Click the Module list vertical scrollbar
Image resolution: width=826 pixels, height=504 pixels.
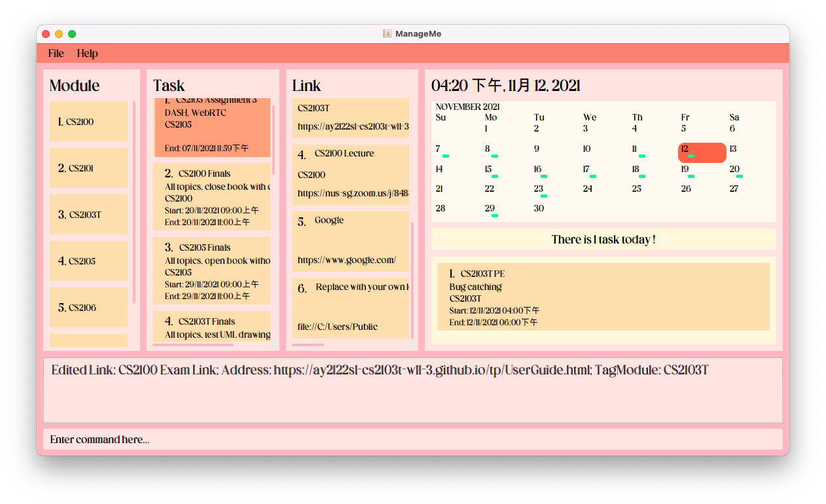tap(134, 202)
